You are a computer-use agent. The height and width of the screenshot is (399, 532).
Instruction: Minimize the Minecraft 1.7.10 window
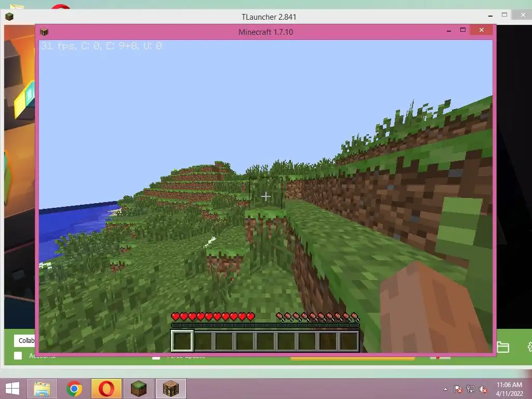pyautogui.click(x=449, y=31)
